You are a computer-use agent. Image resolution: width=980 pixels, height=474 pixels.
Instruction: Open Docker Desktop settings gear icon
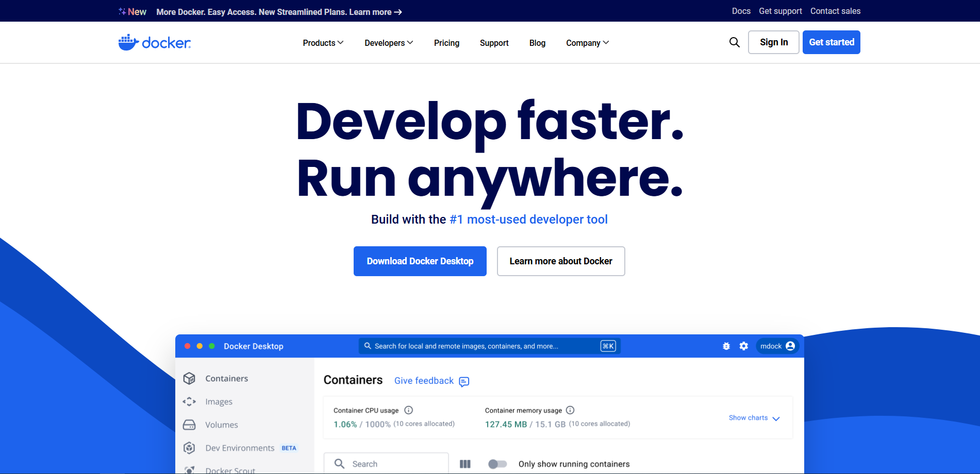tap(743, 346)
